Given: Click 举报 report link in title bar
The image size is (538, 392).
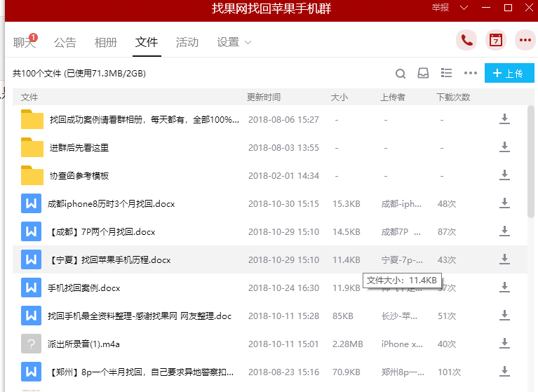Looking at the screenshot, I should [x=441, y=8].
